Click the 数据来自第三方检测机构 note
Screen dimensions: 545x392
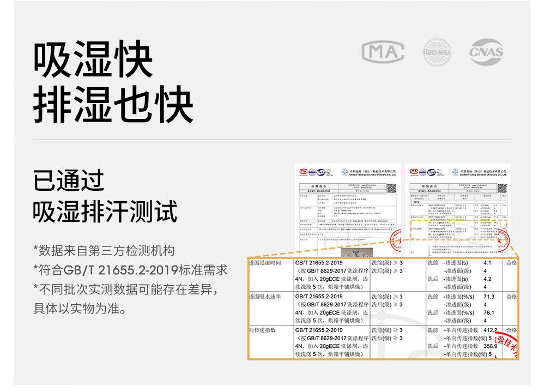click(104, 251)
